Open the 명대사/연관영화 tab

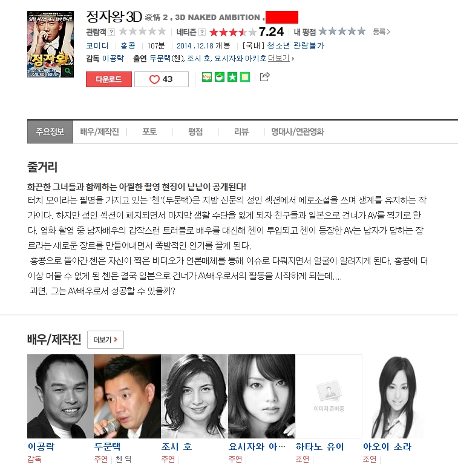coord(298,131)
